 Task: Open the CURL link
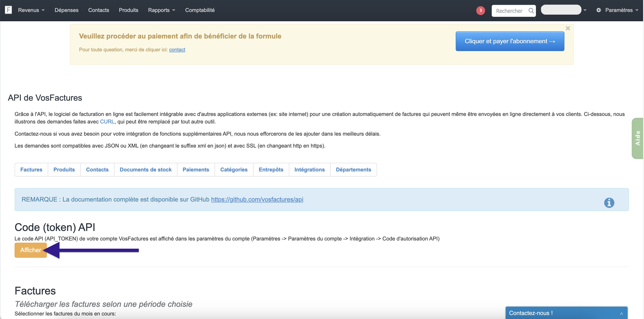(107, 122)
